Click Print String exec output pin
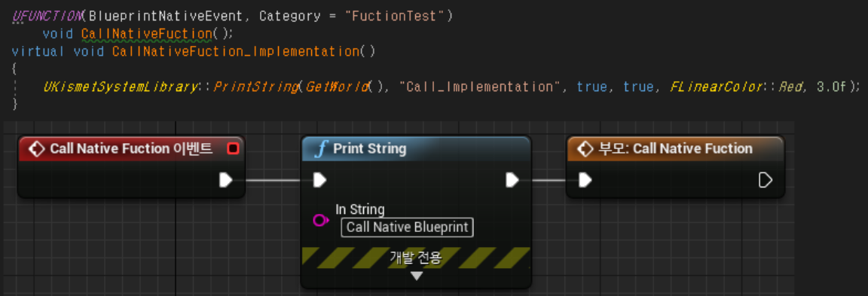The image size is (868, 296). click(512, 180)
